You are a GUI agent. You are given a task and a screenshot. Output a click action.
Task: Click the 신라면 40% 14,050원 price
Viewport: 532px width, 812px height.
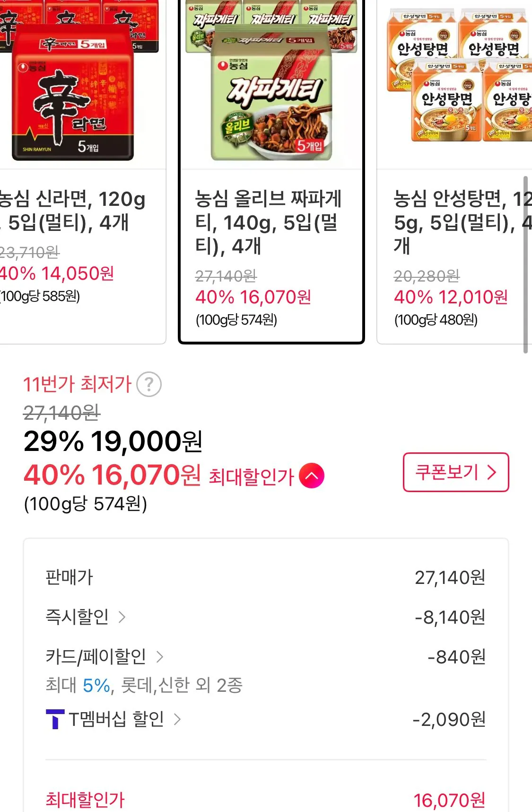pyautogui.click(x=57, y=274)
